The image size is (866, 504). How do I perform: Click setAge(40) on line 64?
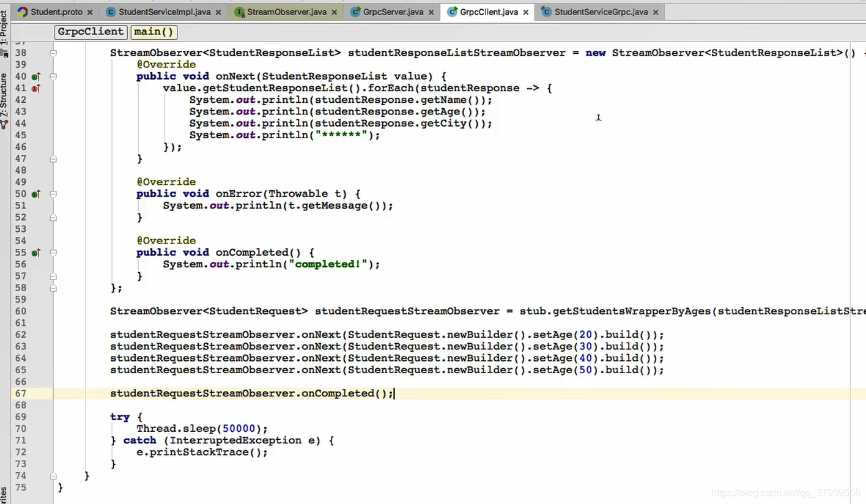tap(565, 358)
